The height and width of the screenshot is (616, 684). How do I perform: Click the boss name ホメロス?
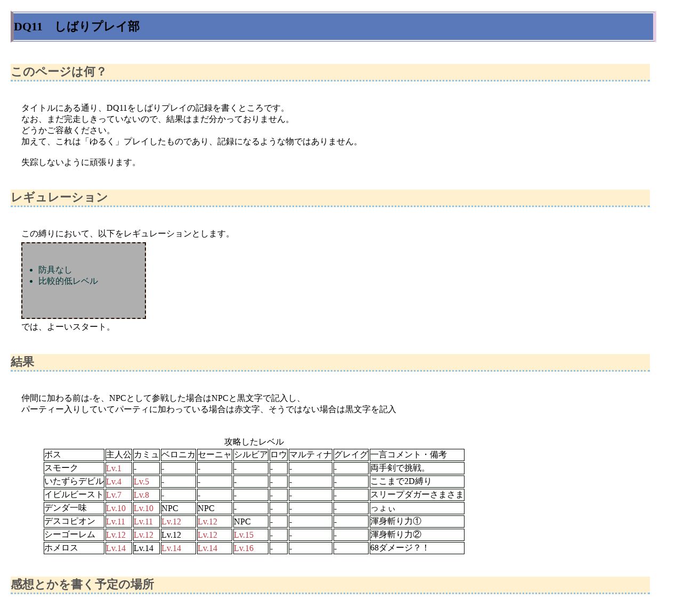[74, 548]
